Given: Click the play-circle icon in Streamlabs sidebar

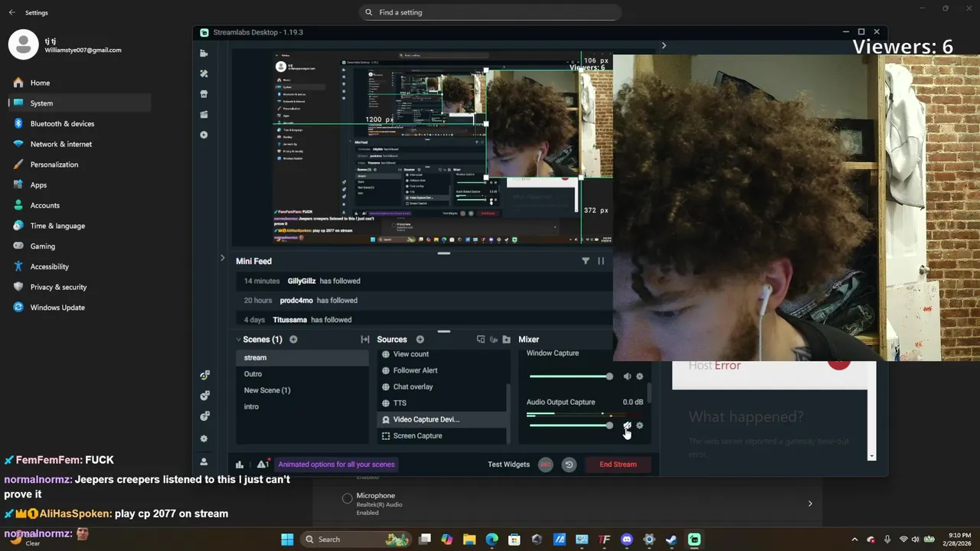Looking at the screenshot, I should click(204, 135).
